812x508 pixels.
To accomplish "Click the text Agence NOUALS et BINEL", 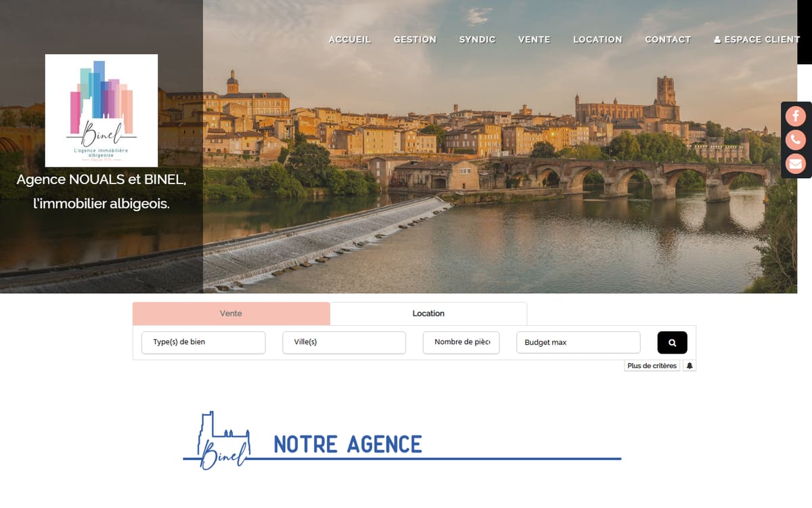I will point(101,180).
